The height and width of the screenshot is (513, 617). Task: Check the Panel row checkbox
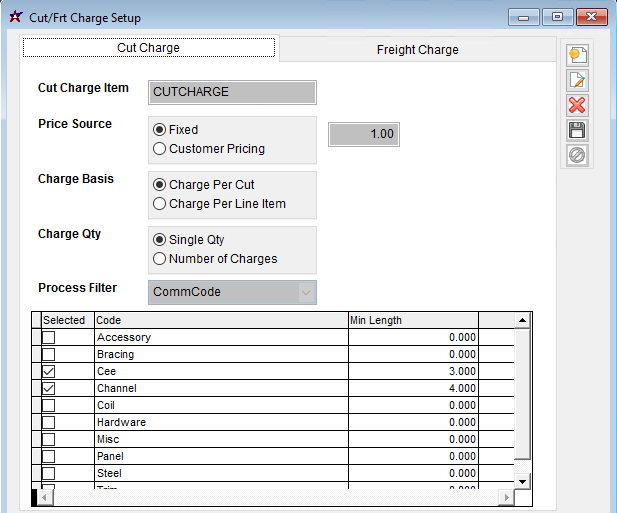pyautogui.click(x=49, y=456)
